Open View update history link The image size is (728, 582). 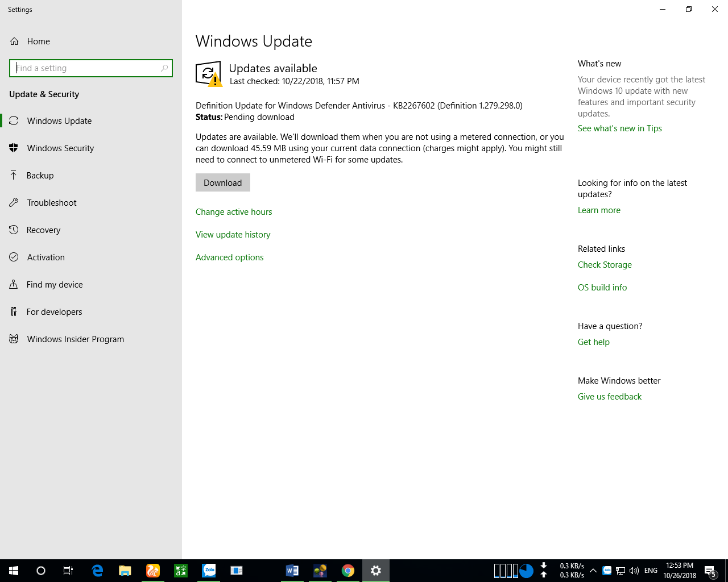233,235
